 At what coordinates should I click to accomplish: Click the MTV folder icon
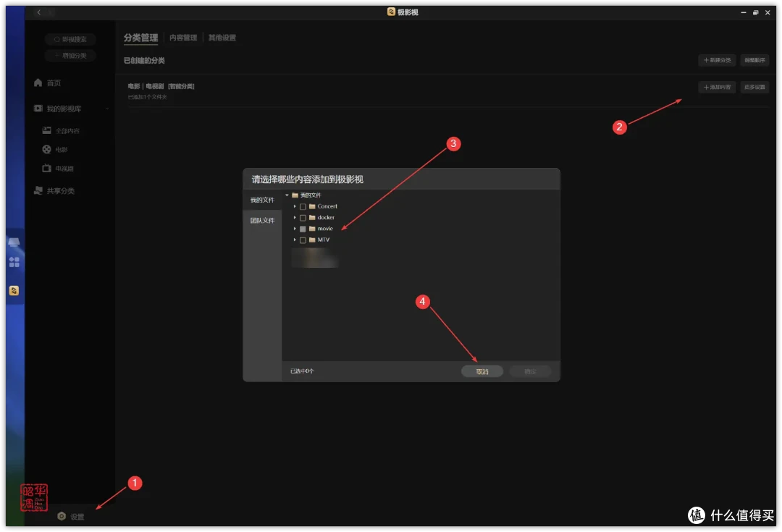[312, 240]
